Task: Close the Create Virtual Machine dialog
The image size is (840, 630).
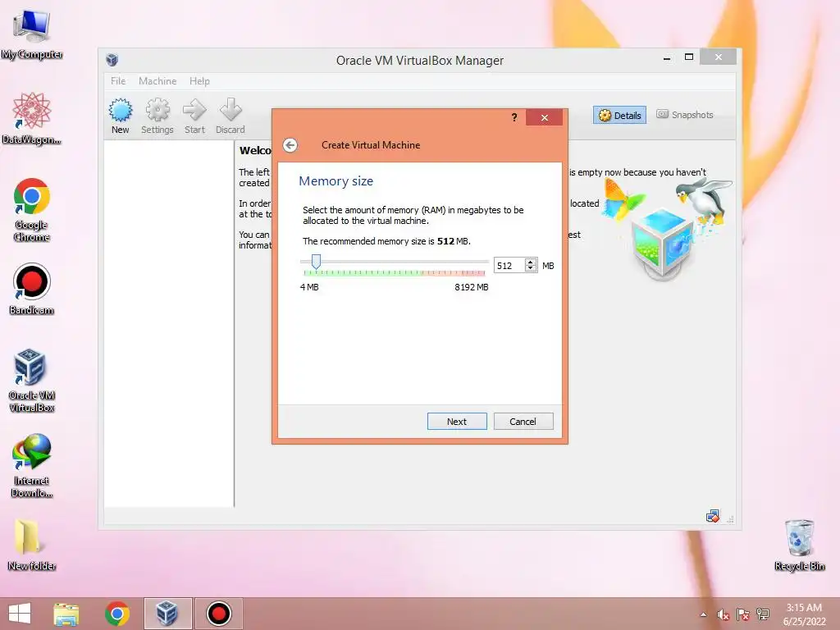Action: 545,117
